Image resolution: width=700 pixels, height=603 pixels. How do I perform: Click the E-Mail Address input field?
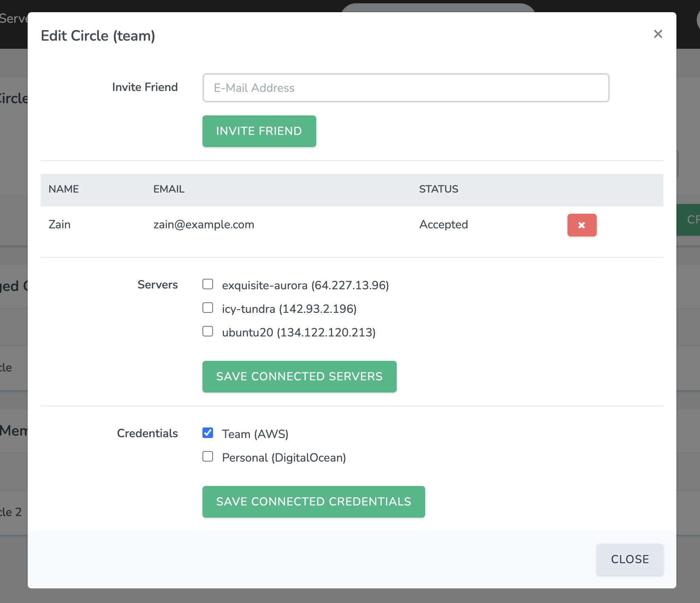[x=405, y=87]
